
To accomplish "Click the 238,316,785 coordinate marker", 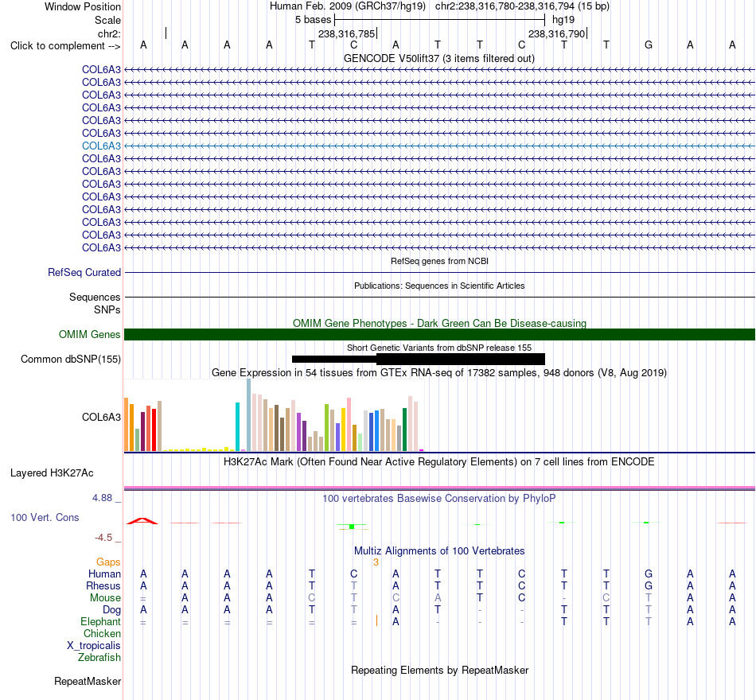I will click(346, 33).
